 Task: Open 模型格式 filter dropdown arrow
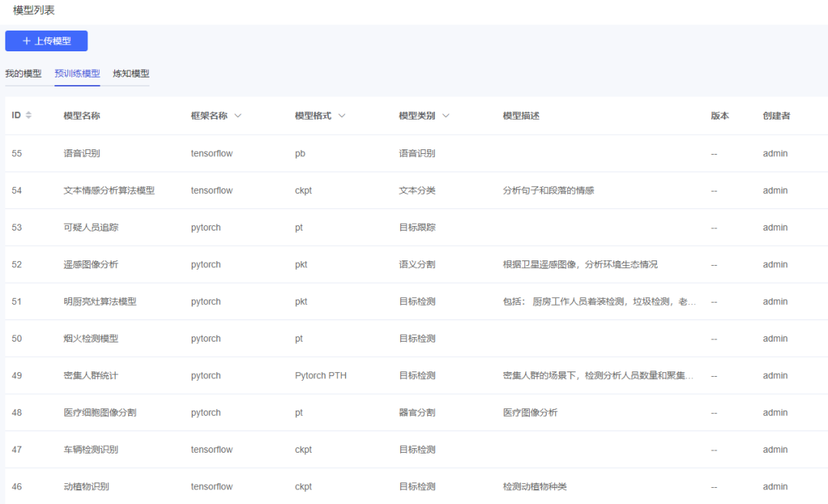pyautogui.click(x=342, y=116)
